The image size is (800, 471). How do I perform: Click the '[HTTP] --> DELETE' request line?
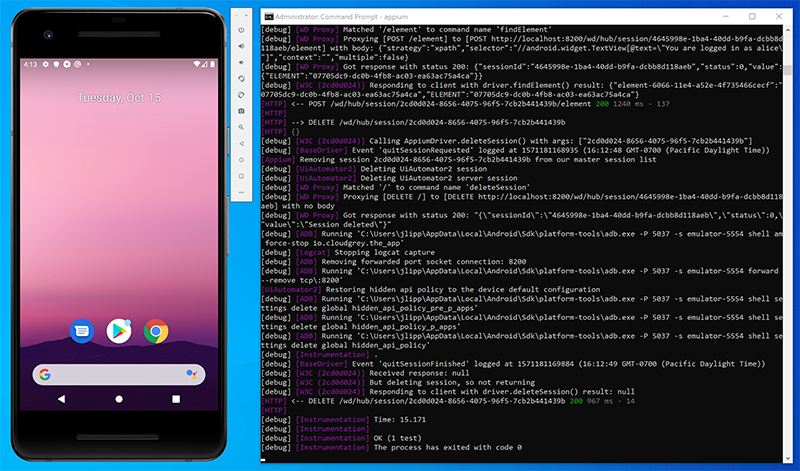[x=413, y=122]
